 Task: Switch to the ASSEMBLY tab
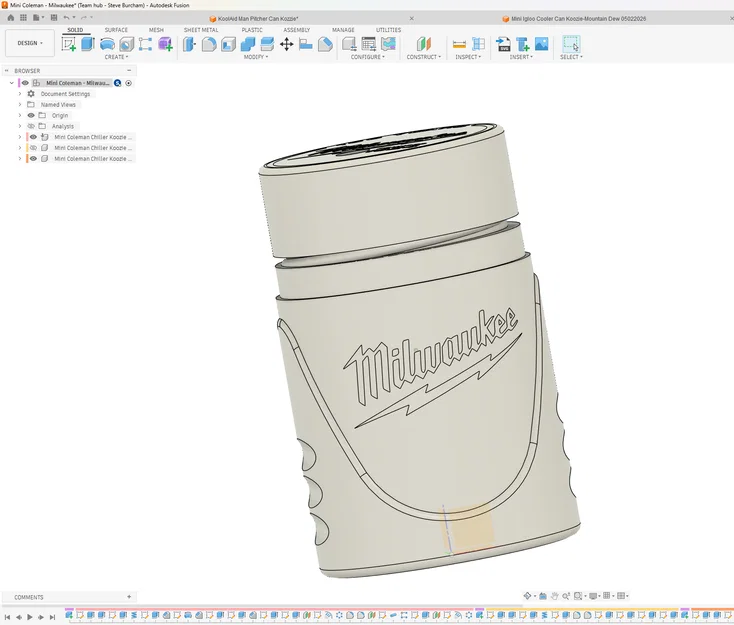296,30
